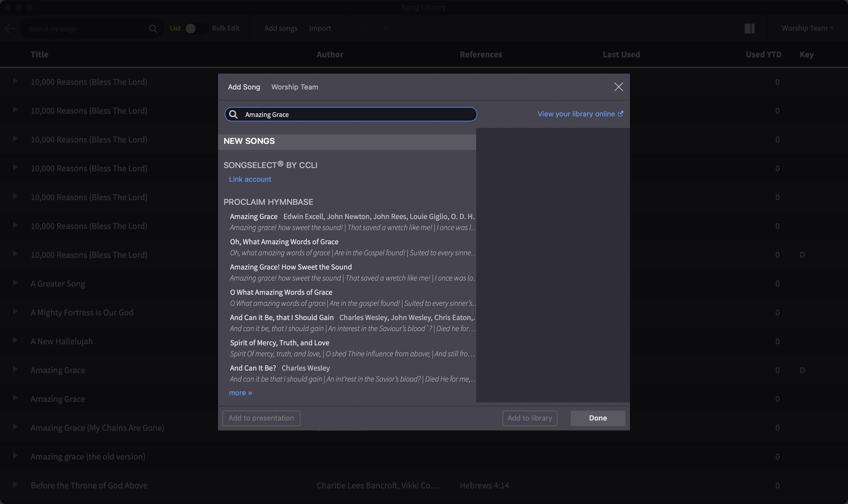Open the Worship Team dropdown at top right
This screenshot has width=848, height=504.
808,28
